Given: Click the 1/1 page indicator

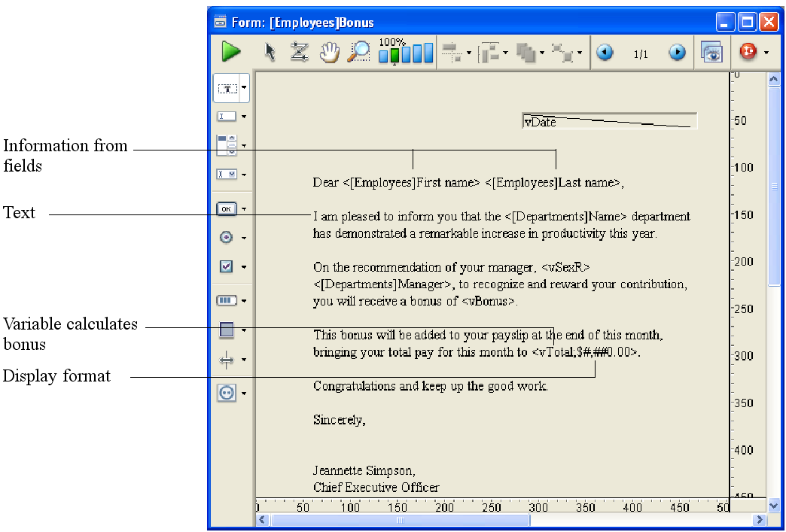Looking at the screenshot, I should click(x=641, y=54).
